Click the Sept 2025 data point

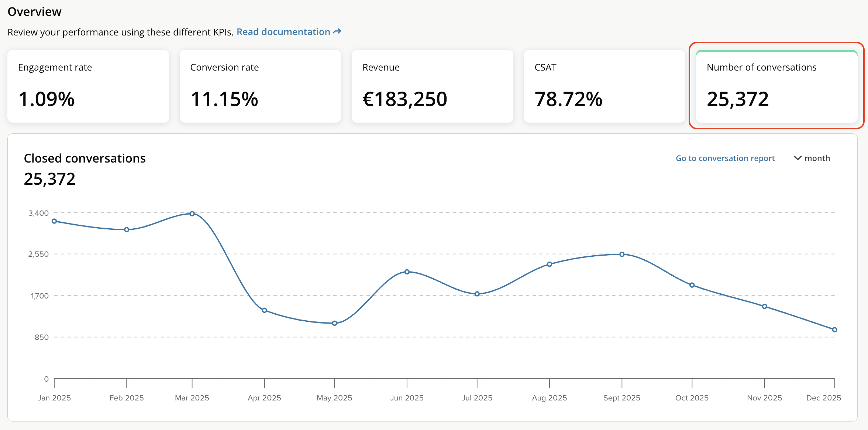click(x=622, y=254)
